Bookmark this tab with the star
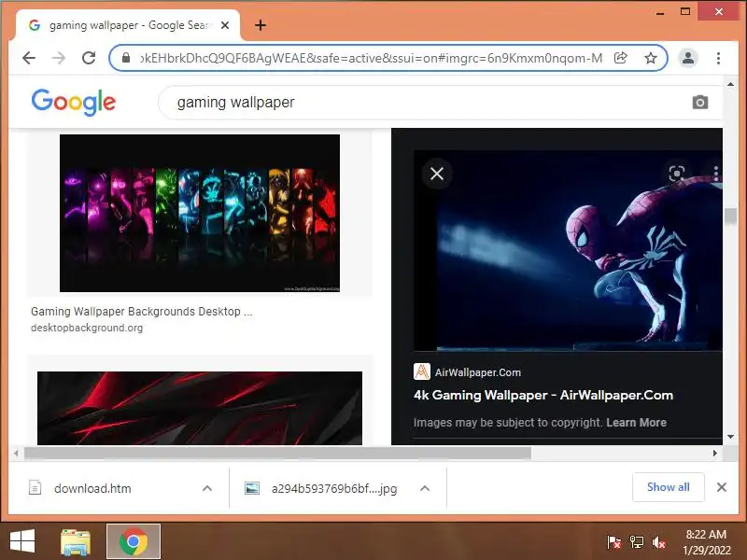This screenshot has height=560, width=747. 650,58
